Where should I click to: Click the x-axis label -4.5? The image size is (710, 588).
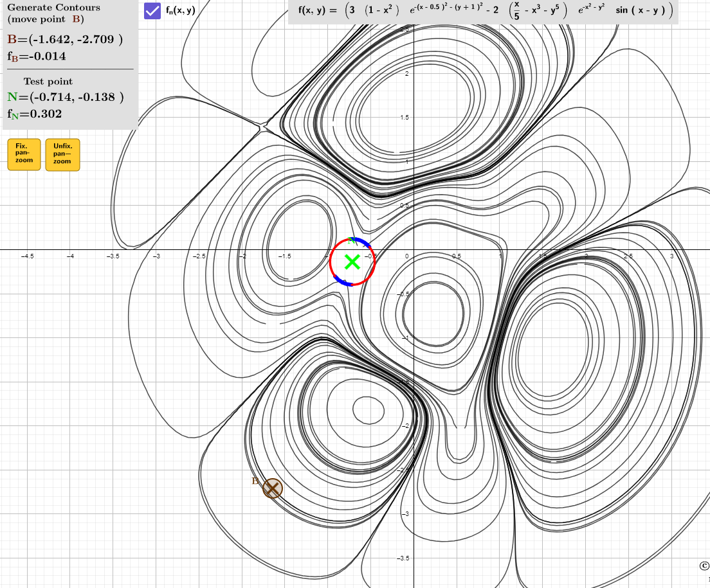(27, 256)
